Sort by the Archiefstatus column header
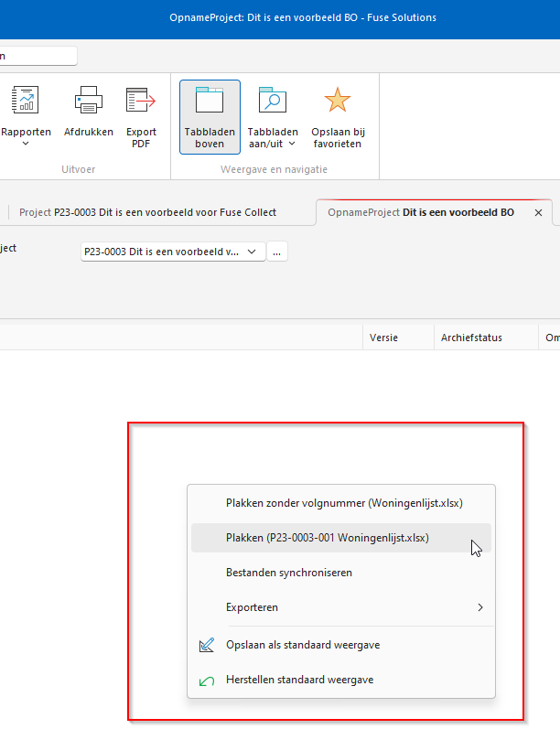560x729 pixels. click(x=486, y=338)
